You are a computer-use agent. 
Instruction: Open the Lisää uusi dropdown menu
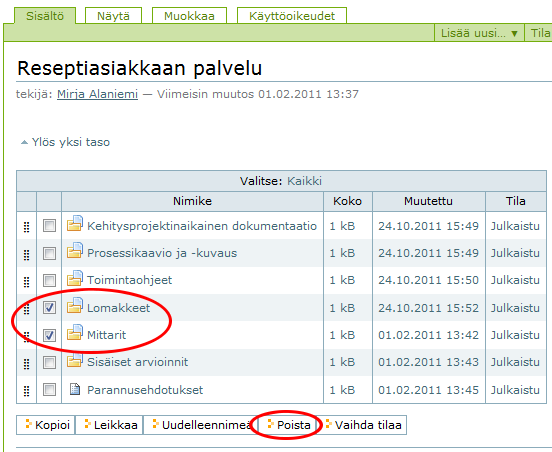coord(479,33)
